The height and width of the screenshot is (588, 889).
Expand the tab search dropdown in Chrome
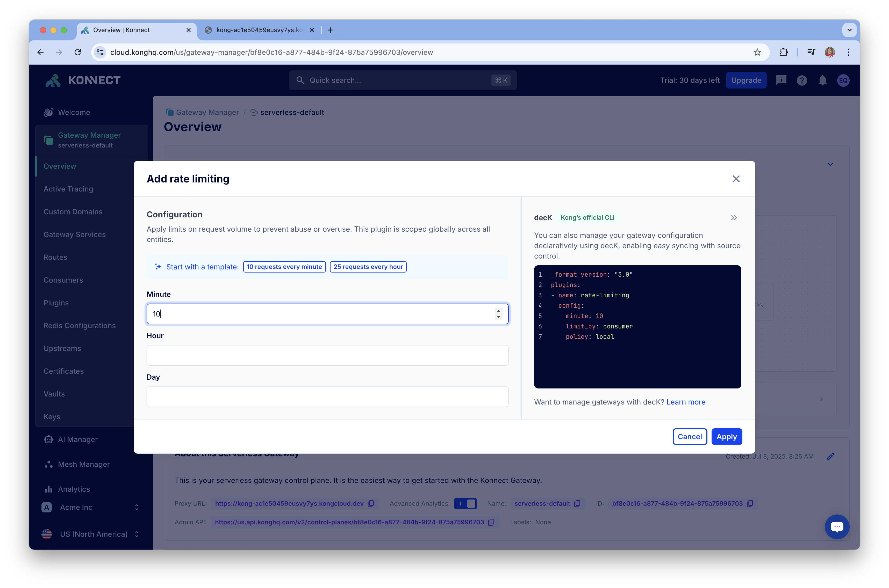[x=849, y=30]
